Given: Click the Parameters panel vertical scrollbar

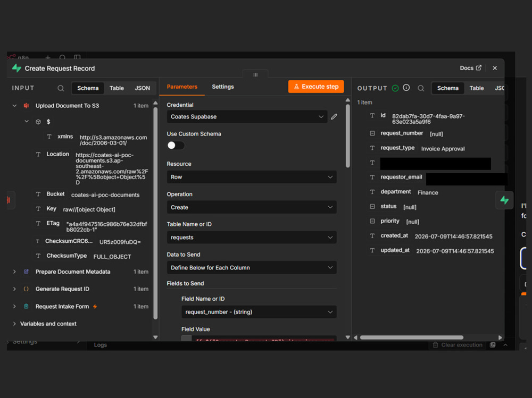Looking at the screenshot, I should tap(348, 136).
